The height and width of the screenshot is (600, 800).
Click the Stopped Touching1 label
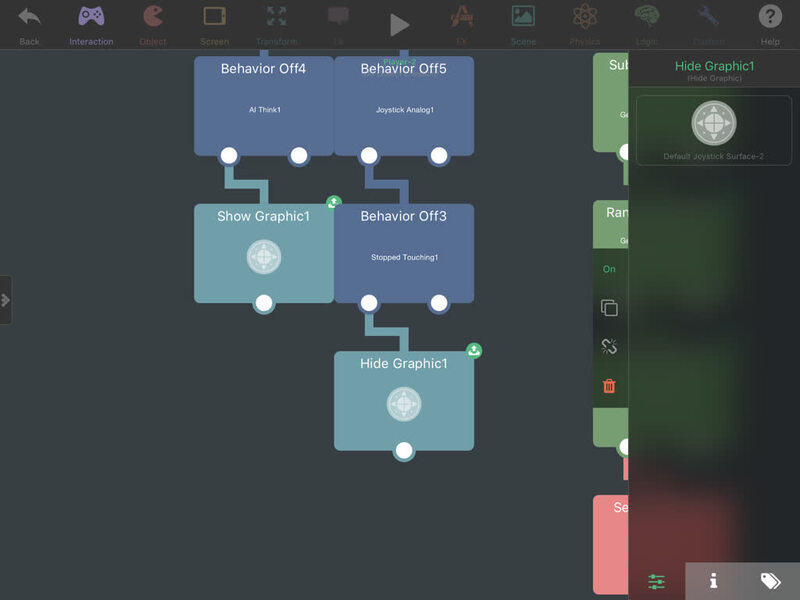pos(405,257)
